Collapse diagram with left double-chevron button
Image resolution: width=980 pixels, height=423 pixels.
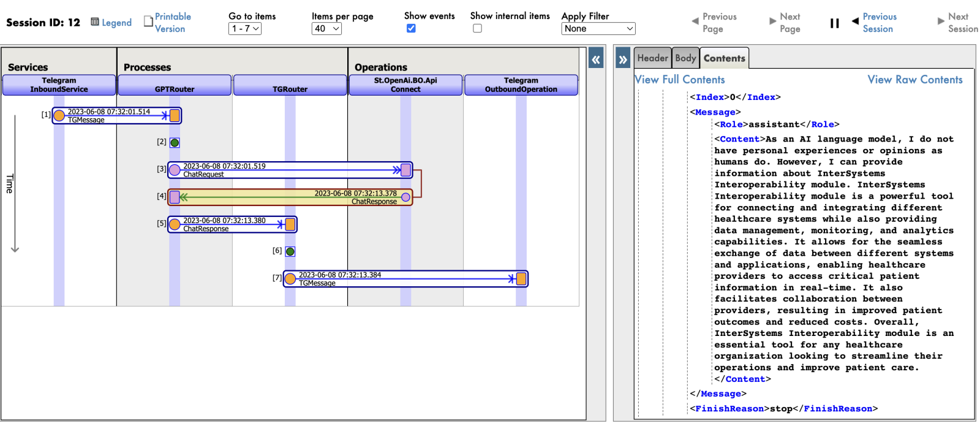[595, 59]
